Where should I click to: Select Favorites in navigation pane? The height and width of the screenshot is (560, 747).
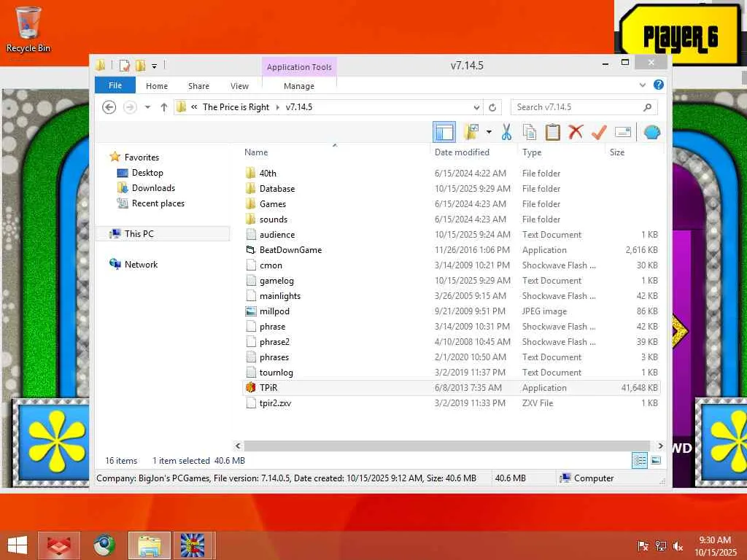click(142, 157)
